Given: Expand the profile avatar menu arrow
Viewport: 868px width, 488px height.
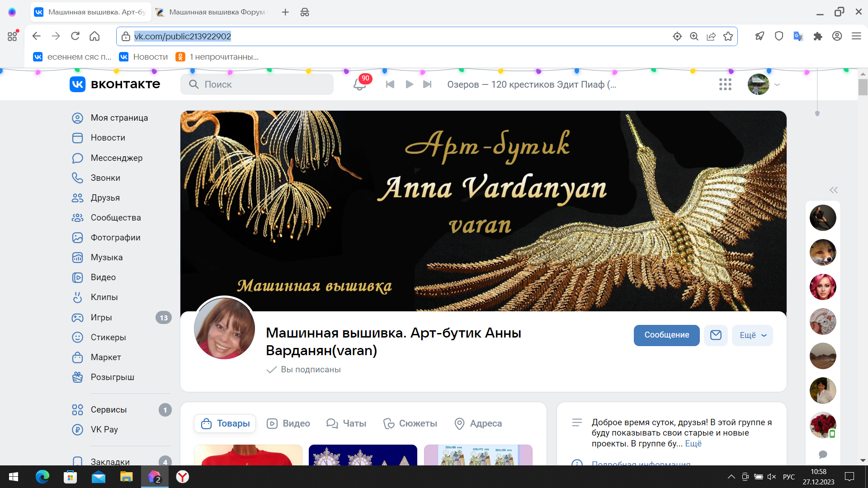Looking at the screenshot, I should tap(777, 84).
